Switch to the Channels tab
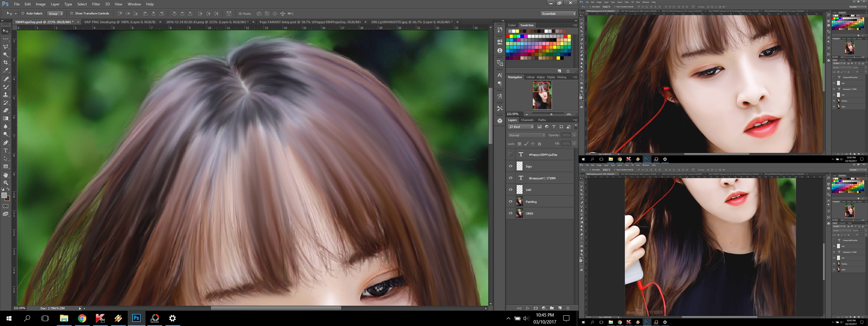The image size is (868, 326). [x=527, y=120]
